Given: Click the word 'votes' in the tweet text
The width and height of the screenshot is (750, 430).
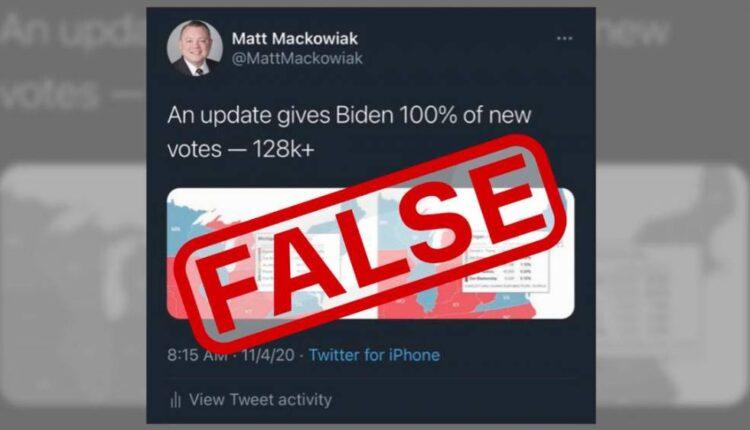Looking at the screenshot, I should coord(194,149).
